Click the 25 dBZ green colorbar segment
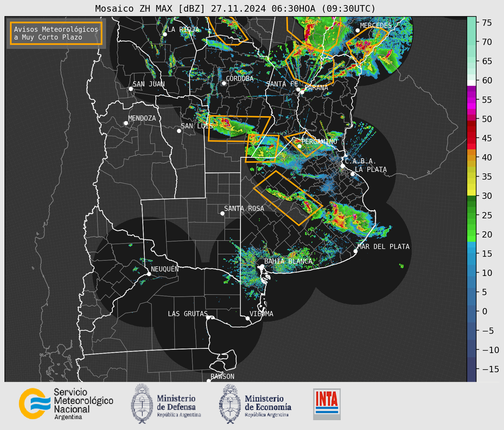This screenshot has height=430, width=504. point(471,215)
